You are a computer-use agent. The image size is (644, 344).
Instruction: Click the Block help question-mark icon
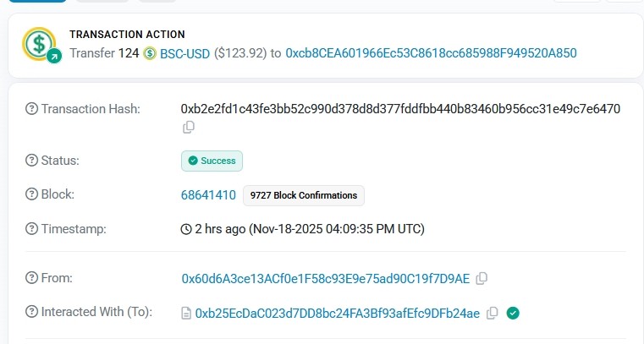tap(32, 194)
